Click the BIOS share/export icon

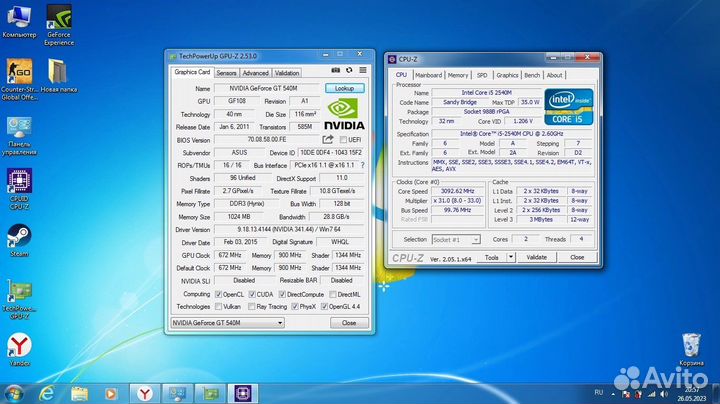[x=327, y=140]
